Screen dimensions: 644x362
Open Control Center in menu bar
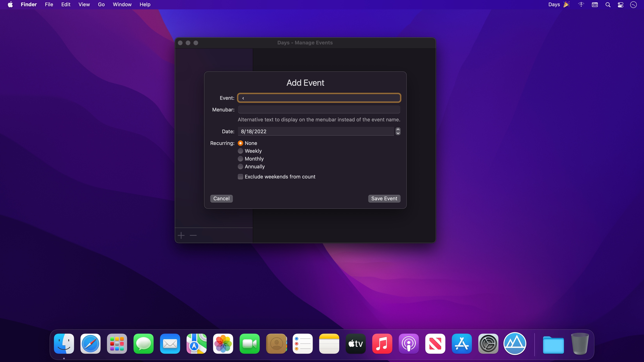click(621, 4)
